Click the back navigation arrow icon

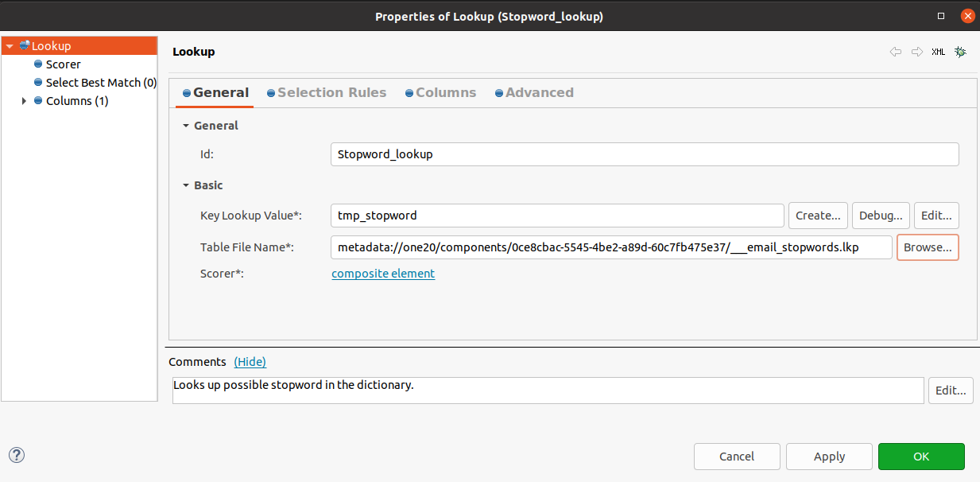[895, 51]
